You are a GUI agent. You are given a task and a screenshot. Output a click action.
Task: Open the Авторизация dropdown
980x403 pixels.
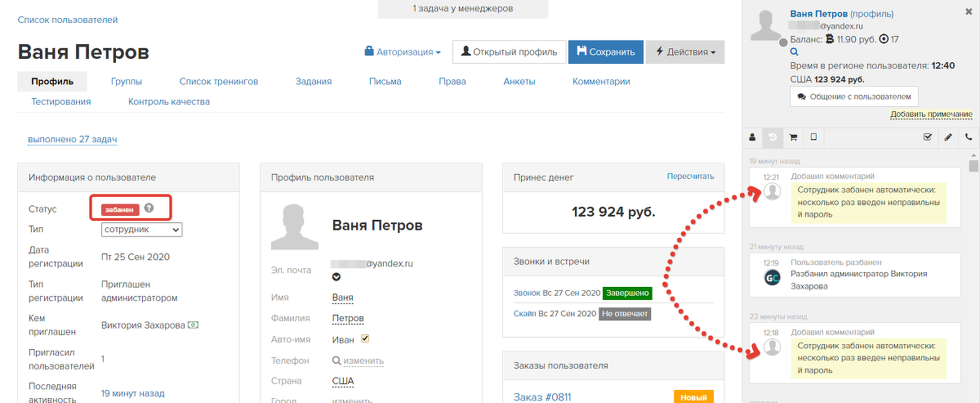[403, 51]
